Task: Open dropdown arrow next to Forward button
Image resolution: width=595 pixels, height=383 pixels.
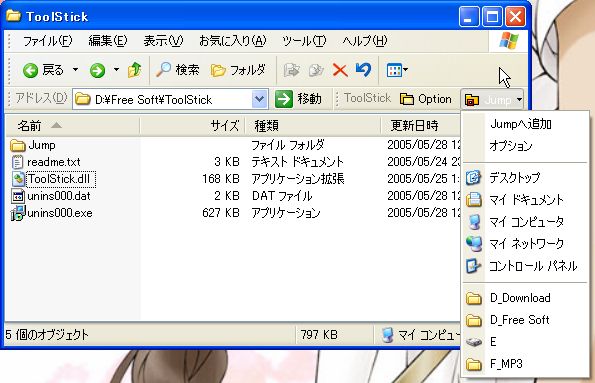Action: click(116, 69)
